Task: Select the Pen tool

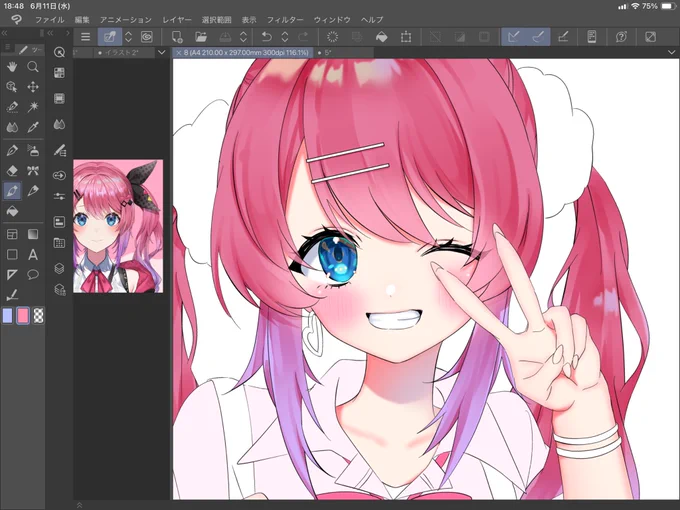Action: [x=12, y=150]
